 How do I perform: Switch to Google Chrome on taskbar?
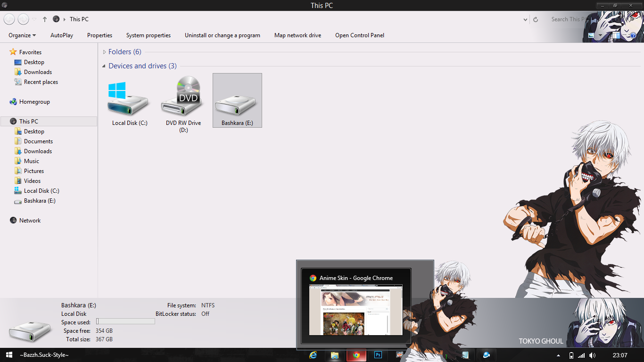click(x=356, y=355)
